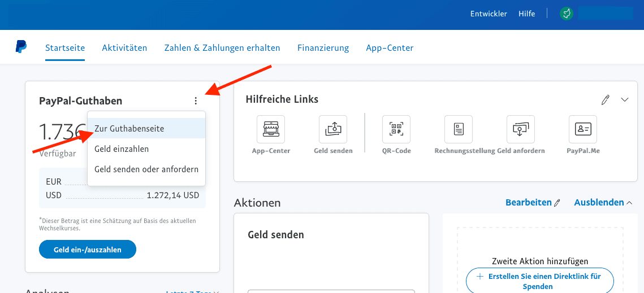Go to the Aktivitäten tab
Screen dimensions: 644x293
click(x=124, y=47)
